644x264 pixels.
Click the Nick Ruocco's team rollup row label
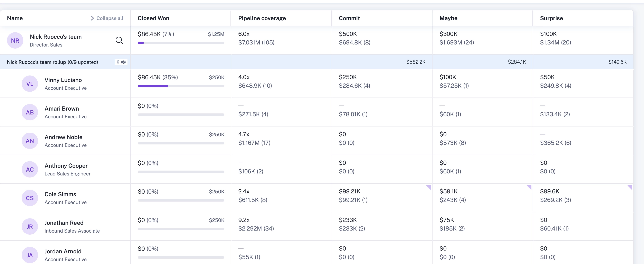[37, 62]
